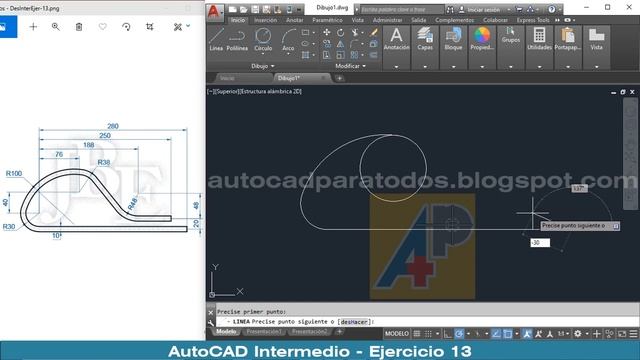Click the Mirror (Simetría) triangle icon
The height and width of the screenshot is (360, 640).
click(x=340, y=44)
